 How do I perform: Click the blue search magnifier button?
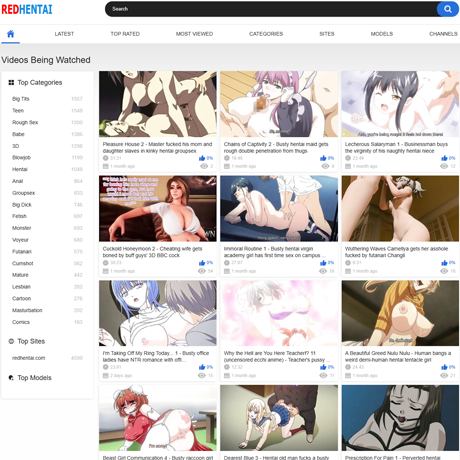click(448, 9)
